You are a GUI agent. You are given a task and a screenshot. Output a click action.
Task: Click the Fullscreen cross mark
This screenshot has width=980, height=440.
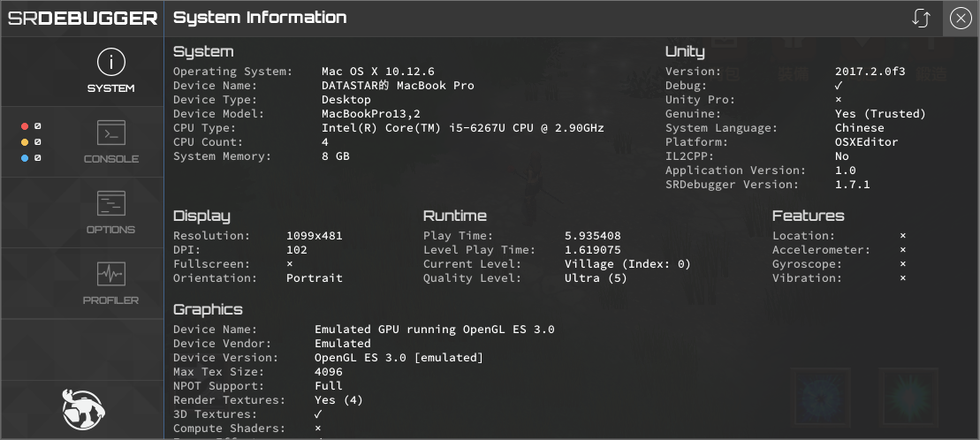pos(289,264)
